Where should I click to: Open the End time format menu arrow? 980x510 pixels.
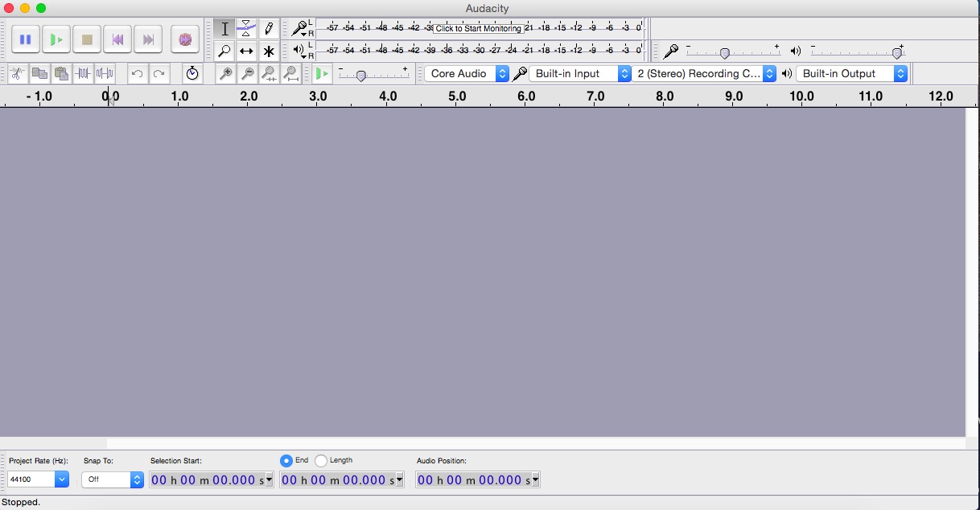click(x=399, y=480)
